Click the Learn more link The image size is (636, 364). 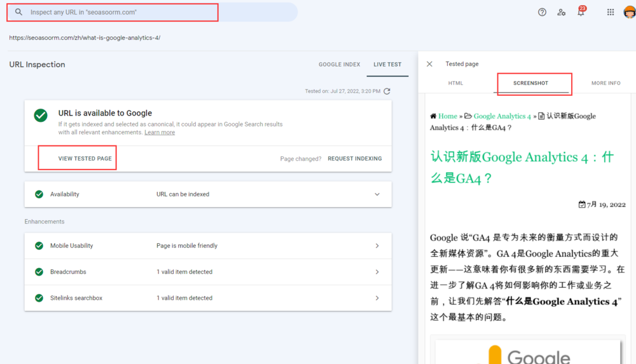pos(160,133)
